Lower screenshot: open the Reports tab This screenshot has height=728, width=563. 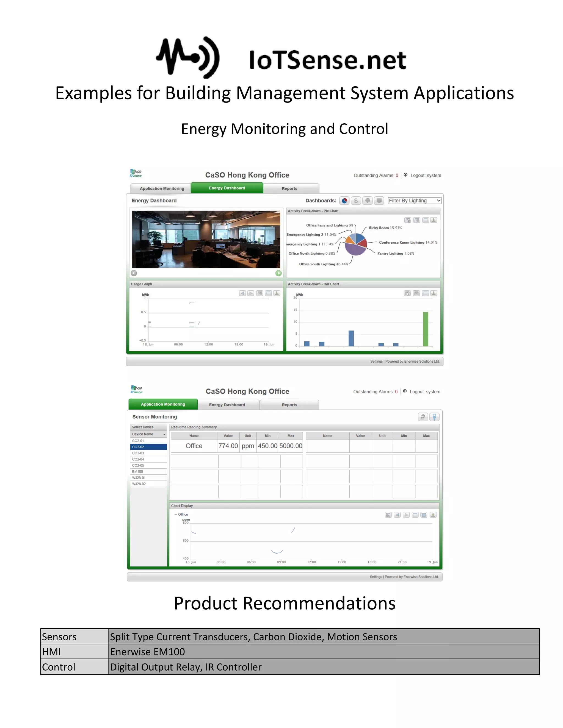click(x=289, y=405)
